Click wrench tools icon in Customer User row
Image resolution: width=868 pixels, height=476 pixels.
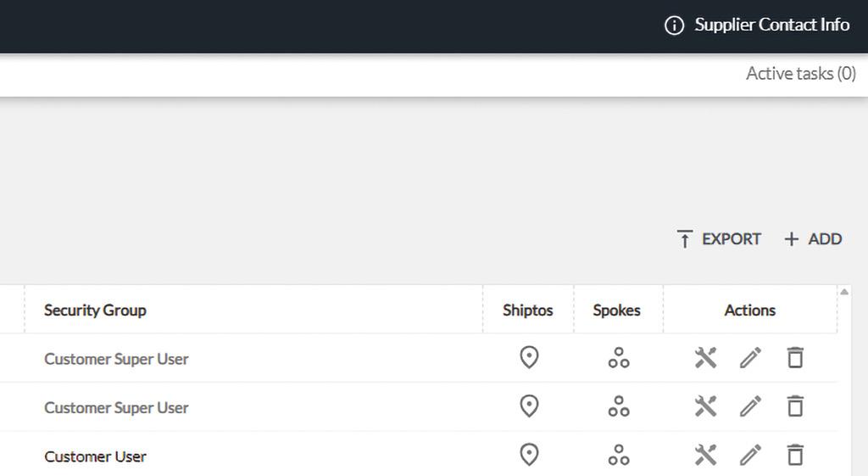pos(705,456)
